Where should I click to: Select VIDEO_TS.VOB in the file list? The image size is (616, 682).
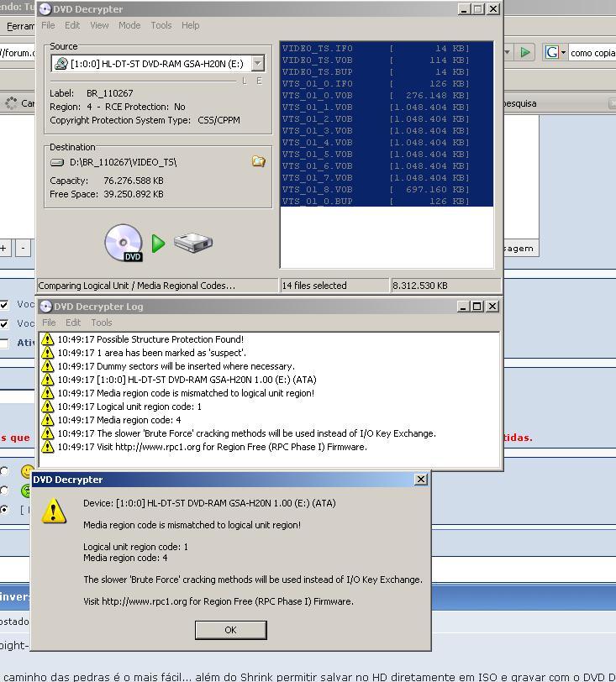click(387, 60)
